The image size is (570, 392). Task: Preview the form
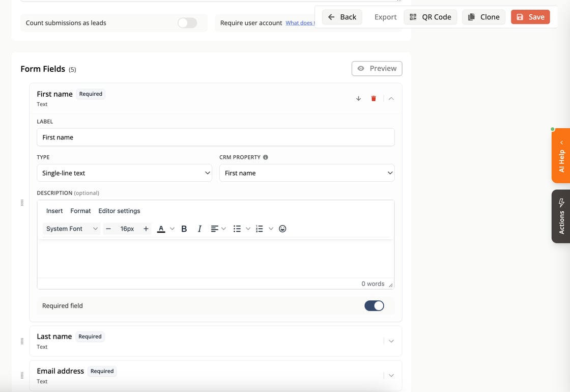click(x=377, y=68)
